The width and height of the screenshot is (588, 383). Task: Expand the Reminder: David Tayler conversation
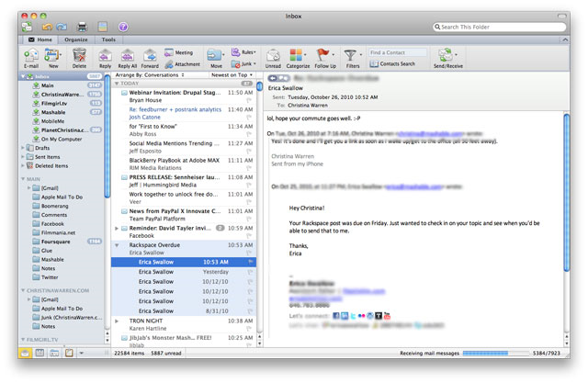[117, 228]
